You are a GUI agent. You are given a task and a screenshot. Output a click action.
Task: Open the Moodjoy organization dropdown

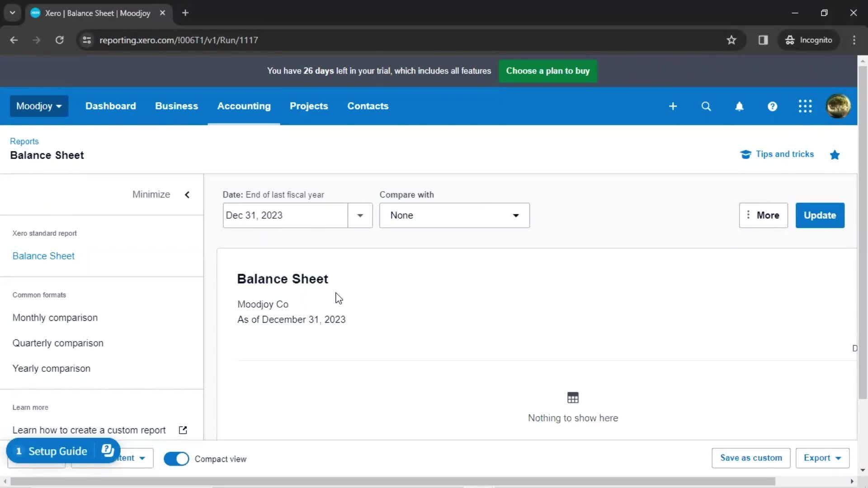pyautogui.click(x=39, y=106)
